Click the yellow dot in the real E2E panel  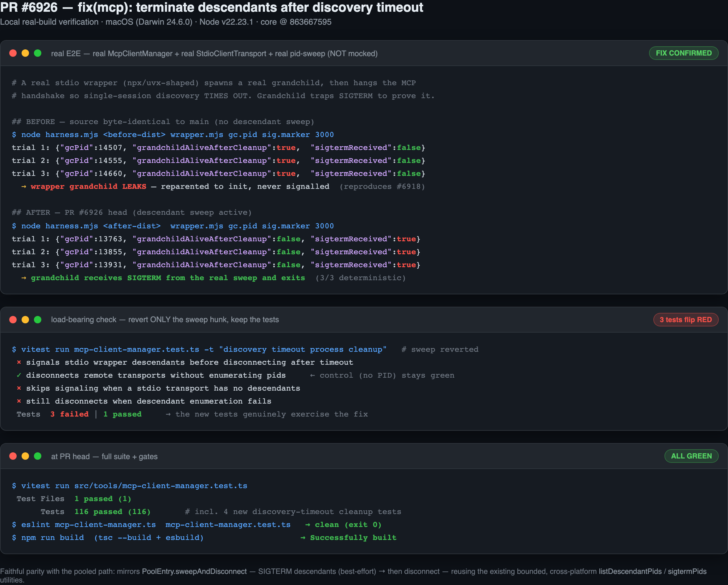25,53
